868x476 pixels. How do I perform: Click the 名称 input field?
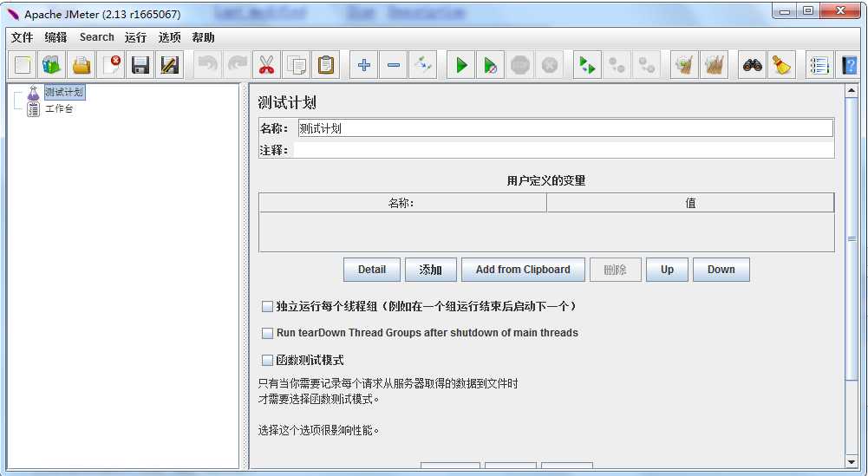565,128
